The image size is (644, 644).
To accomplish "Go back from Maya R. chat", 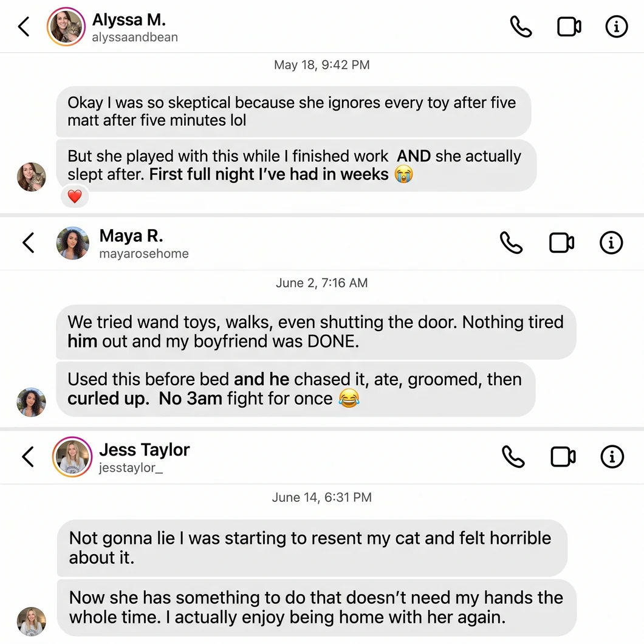I will coord(29,243).
